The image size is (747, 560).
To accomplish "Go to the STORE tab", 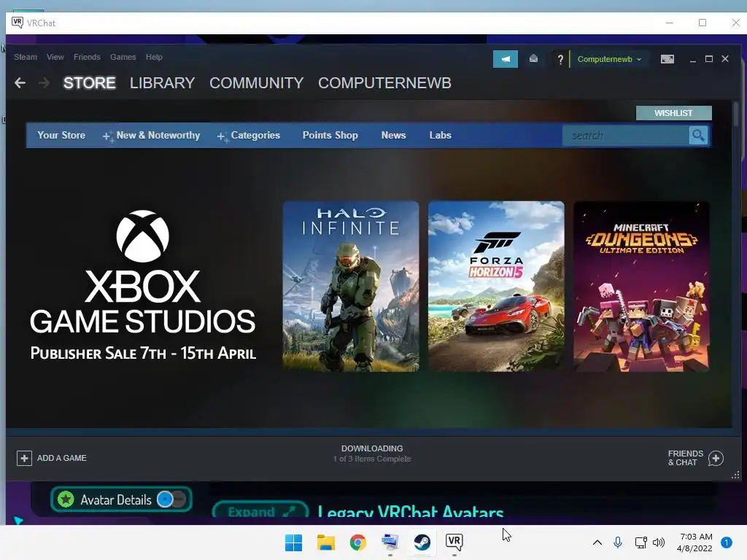I will click(x=90, y=83).
